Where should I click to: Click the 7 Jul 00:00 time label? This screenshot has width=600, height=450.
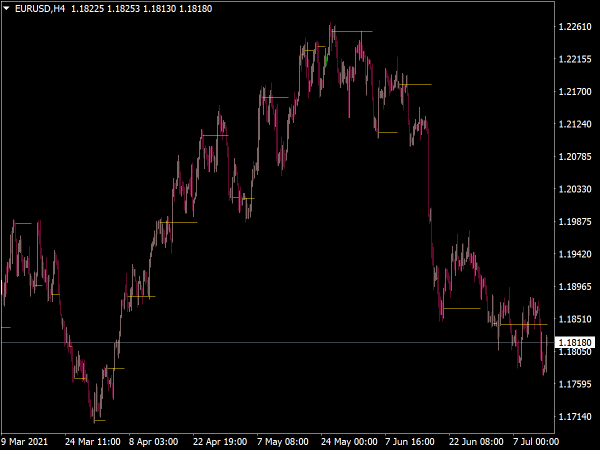[x=536, y=442]
